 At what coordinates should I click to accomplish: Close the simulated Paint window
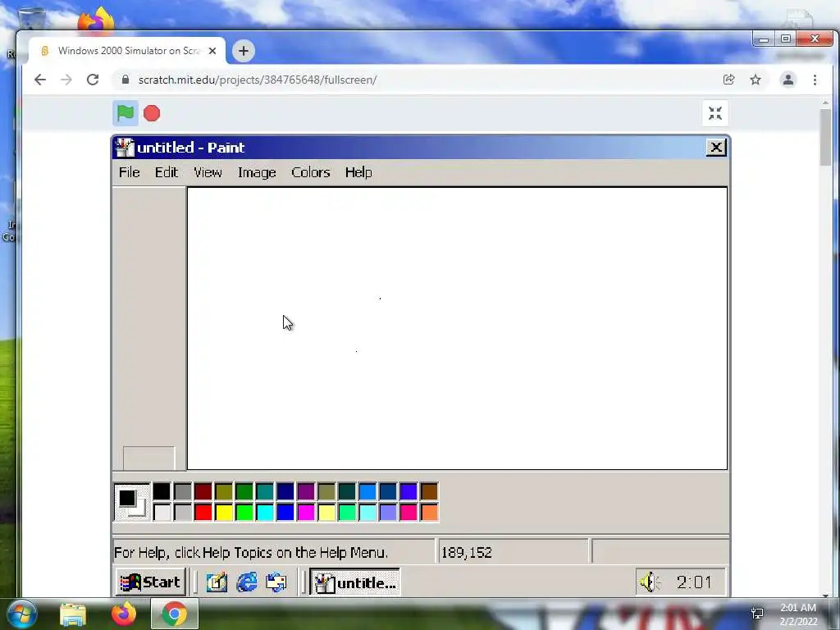715,148
